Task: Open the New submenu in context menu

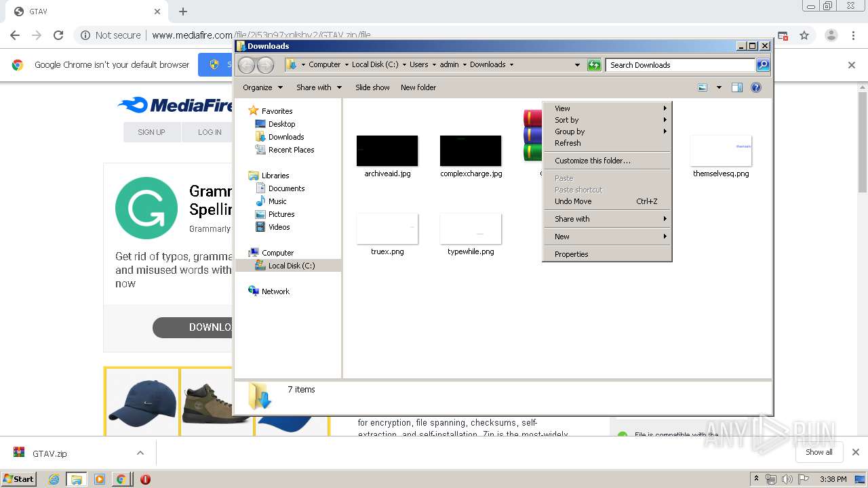Action: [607, 237]
